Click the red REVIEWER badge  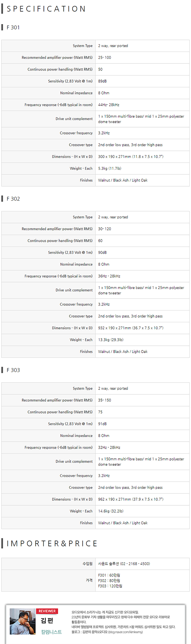[x=47, y=611]
